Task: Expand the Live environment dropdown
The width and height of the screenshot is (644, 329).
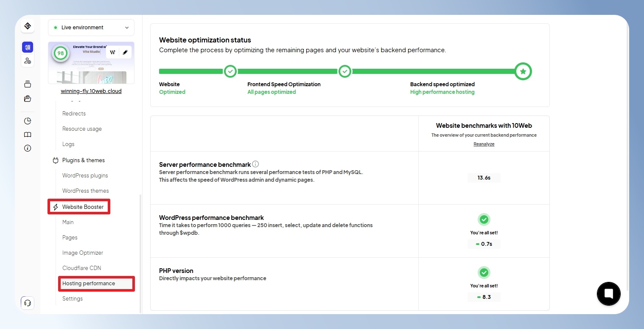Action: click(x=91, y=28)
